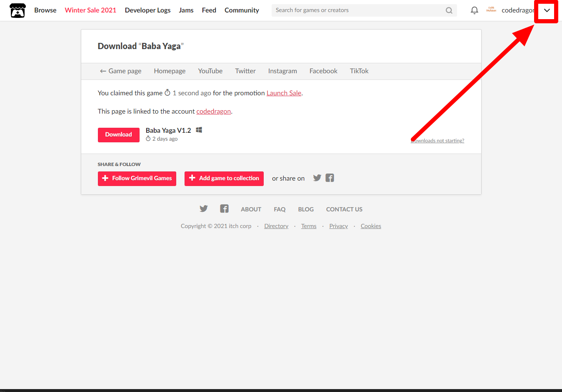Viewport: 562px width, 392px height.
Task: Open the YouTube link
Action: (x=210, y=71)
